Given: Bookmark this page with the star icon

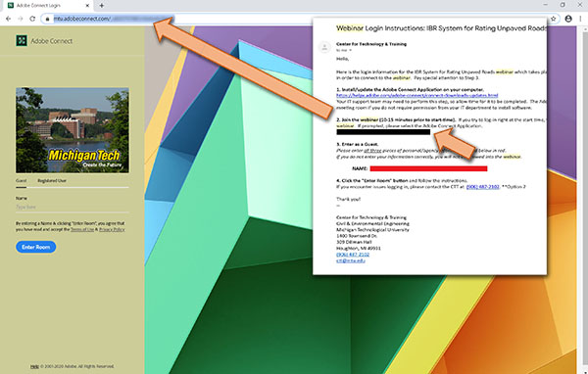Looking at the screenshot, I should (x=553, y=19).
